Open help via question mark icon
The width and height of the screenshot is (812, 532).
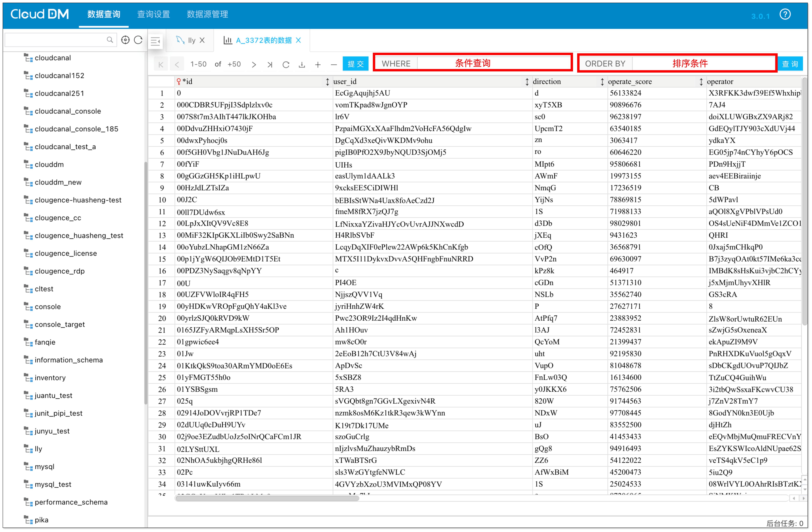click(785, 14)
